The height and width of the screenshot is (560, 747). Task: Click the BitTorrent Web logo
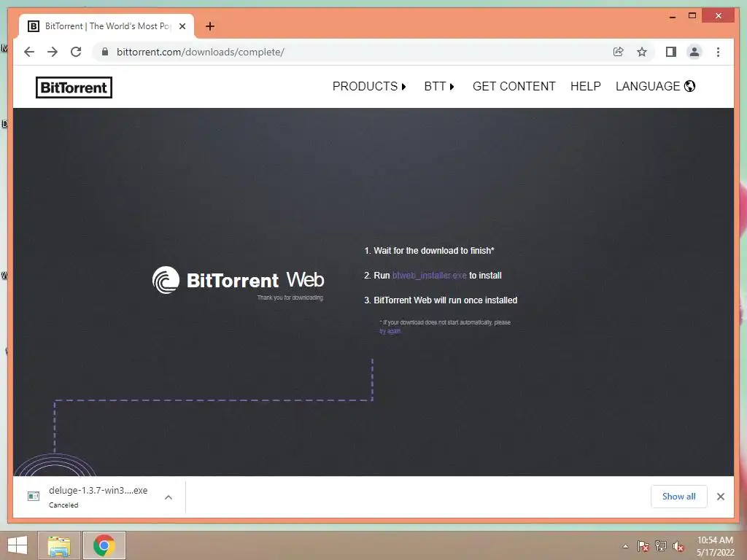pos(239,280)
